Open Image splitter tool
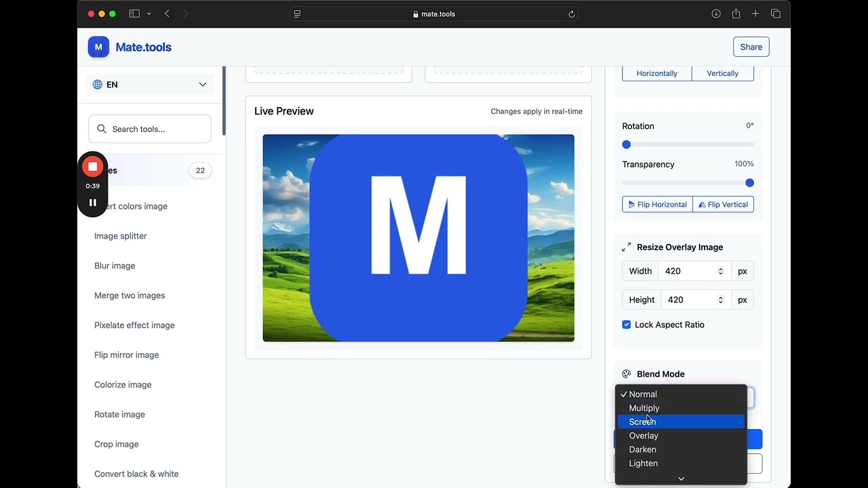This screenshot has width=868, height=488. point(121,236)
